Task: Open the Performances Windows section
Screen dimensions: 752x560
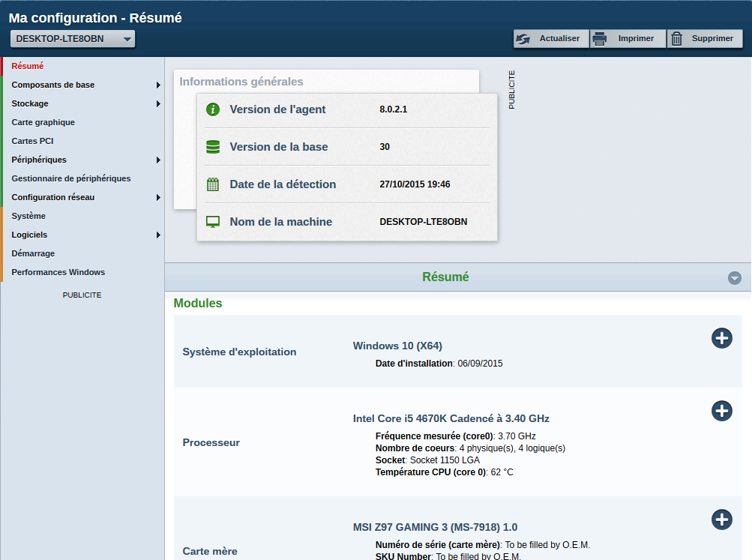Action: (x=58, y=272)
